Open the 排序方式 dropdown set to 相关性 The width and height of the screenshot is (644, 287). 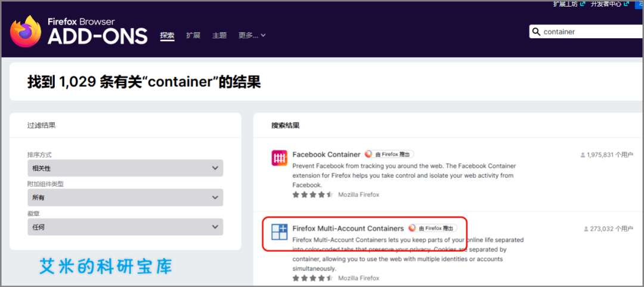[125, 168]
